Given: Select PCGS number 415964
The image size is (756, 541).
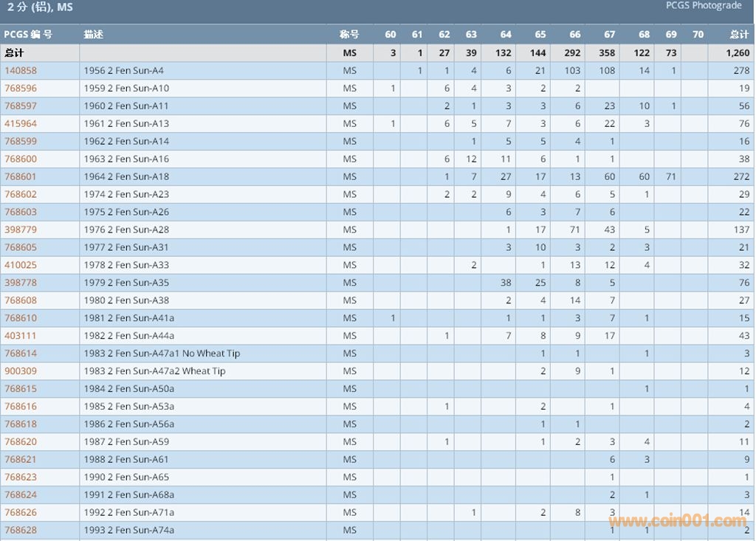Looking at the screenshot, I should 21,124.
